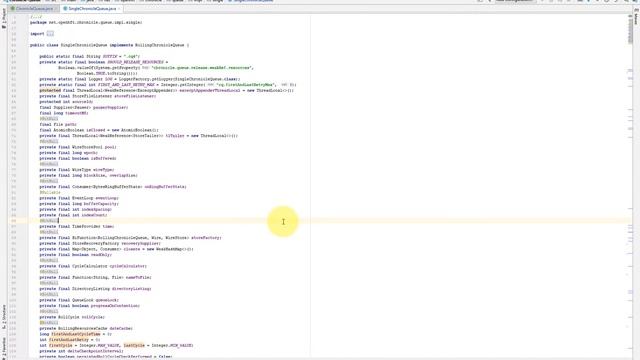
Task: Click the eventLoop field
Action: (106, 198)
